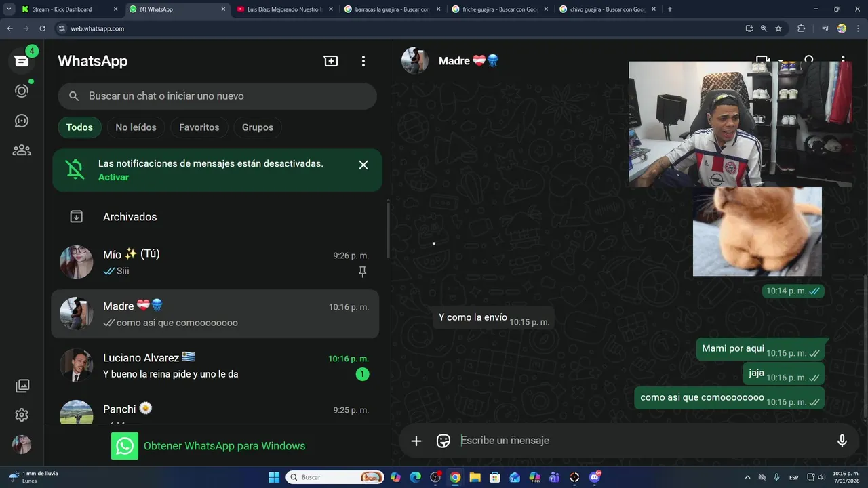Click Obtener WhatsApp para Windows link

click(224, 446)
